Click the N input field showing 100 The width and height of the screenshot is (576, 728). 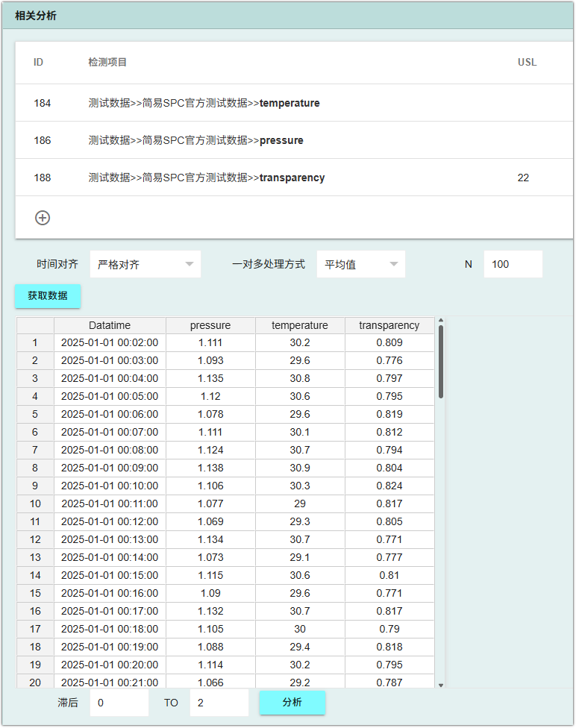[x=513, y=264]
